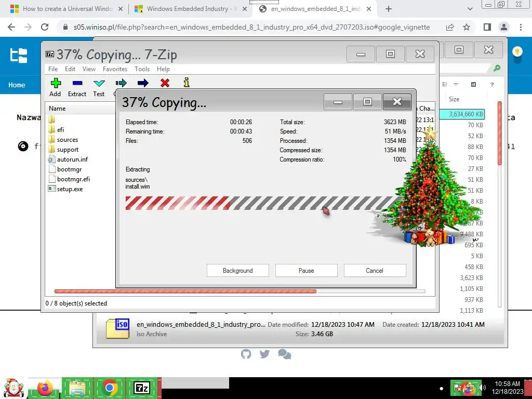Click the parent folder icon at list top
Image resolution: width=532 pixels, height=399 pixels.
(x=51, y=119)
